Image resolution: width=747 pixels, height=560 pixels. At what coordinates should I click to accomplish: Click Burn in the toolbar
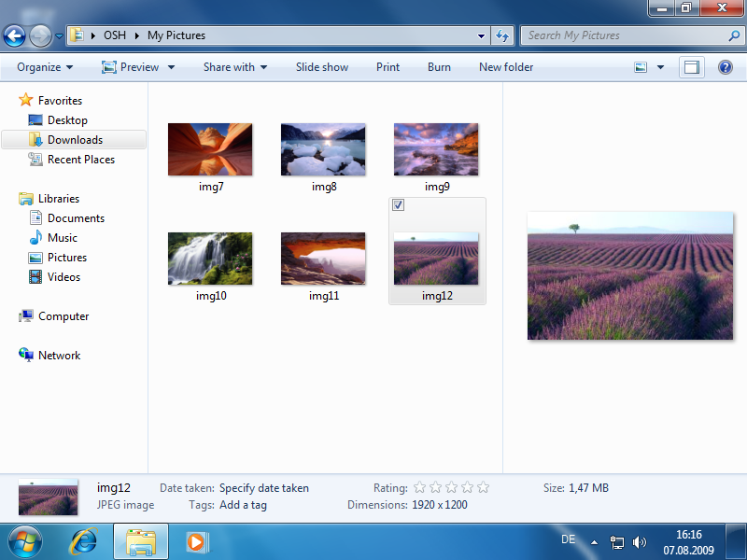(439, 67)
